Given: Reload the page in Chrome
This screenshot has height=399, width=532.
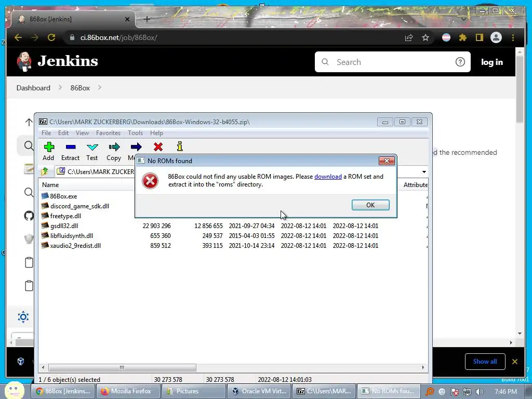Looking at the screenshot, I should pos(51,37).
